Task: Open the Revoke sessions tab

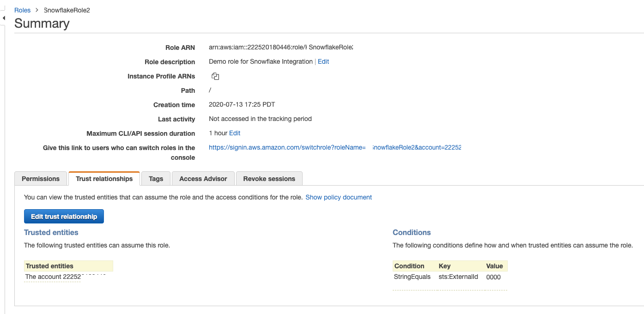Action: pyautogui.click(x=269, y=179)
